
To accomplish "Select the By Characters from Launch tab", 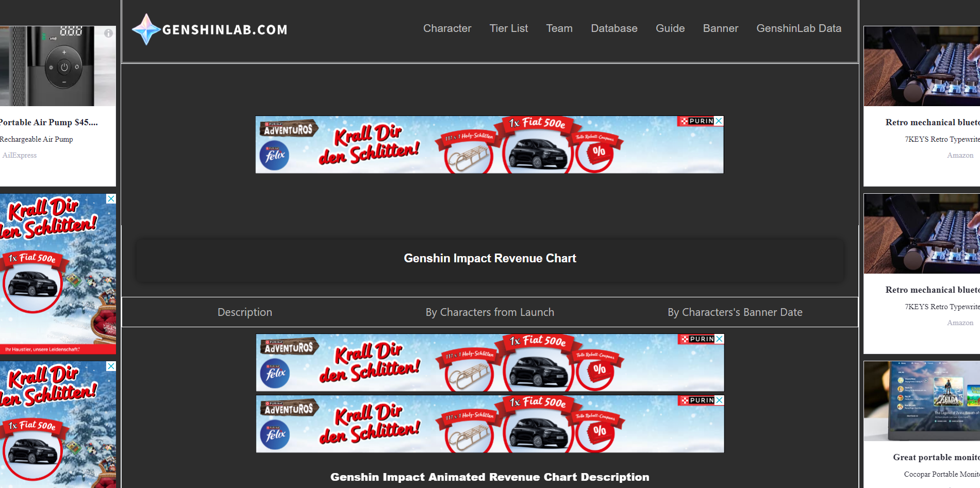I will (x=490, y=312).
